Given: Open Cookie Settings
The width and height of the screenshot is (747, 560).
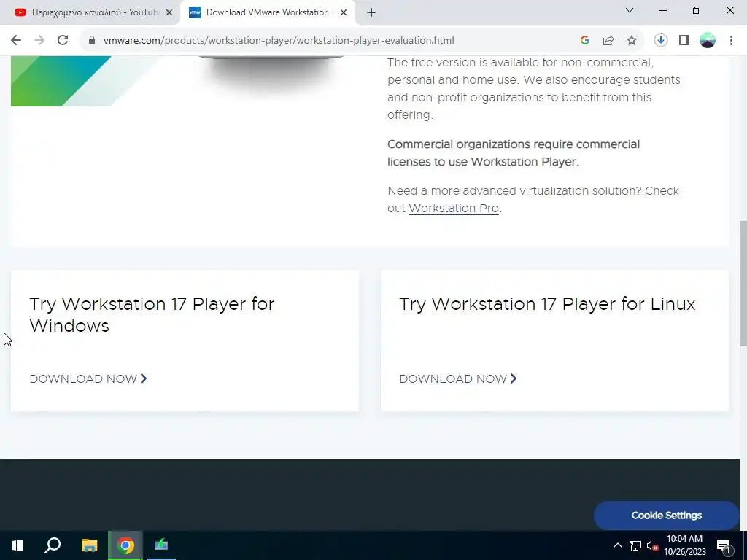Looking at the screenshot, I should [x=666, y=516].
